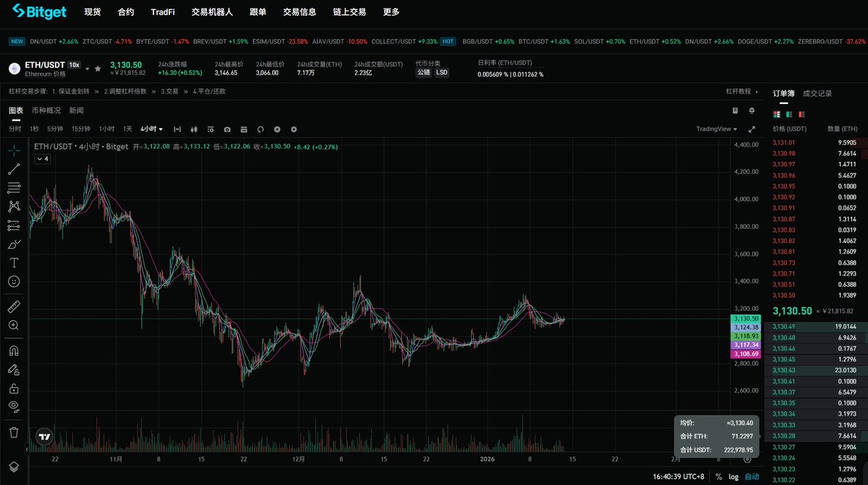The image size is (868, 485).
Task: Show both bids and asks order book view
Action: (x=777, y=114)
